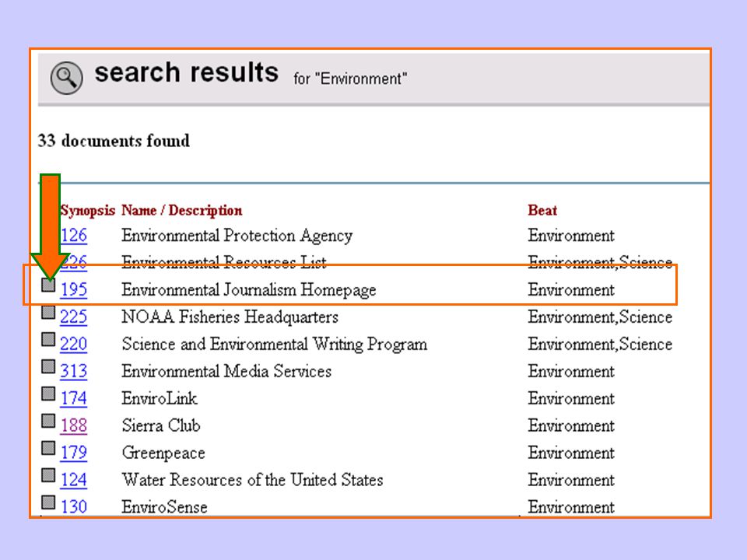747x560 pixels.
Task: Click the magnifying glass search icon
Action: coord(67,78)
